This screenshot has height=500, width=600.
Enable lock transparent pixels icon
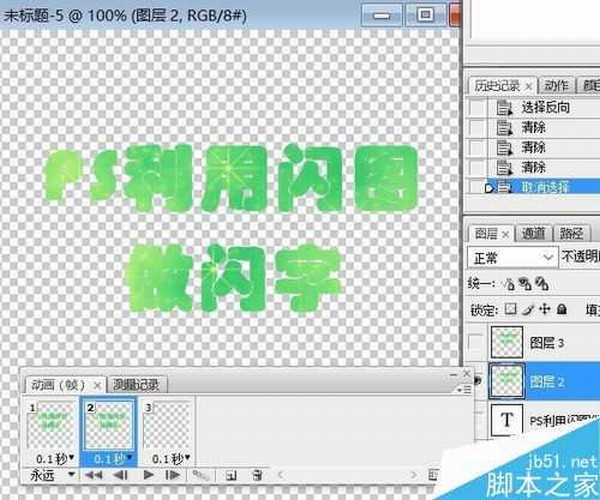511,310
